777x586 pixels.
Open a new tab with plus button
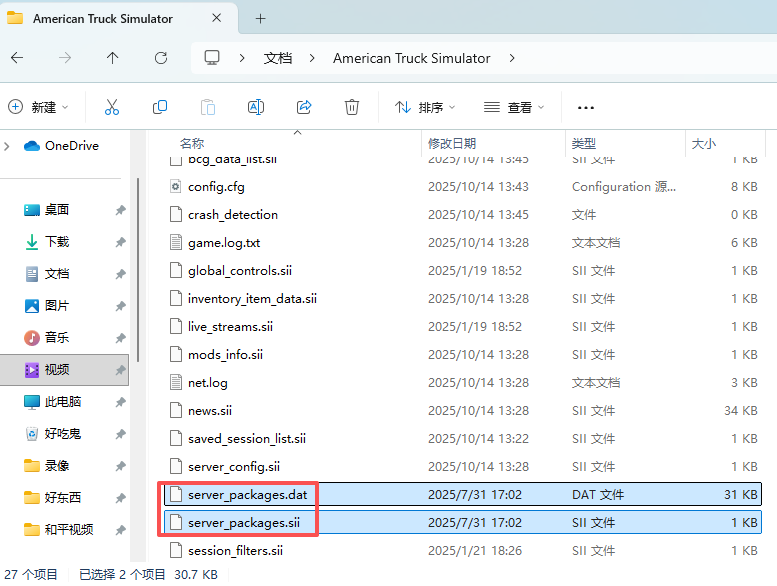[x=260, y=19]
